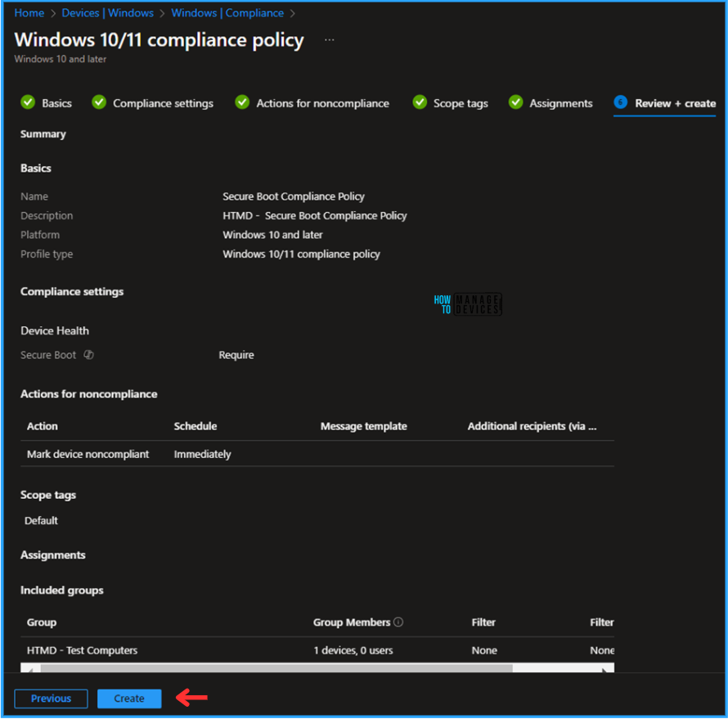This screenshot has width=728, height=719.
Task: Click the info icon beside Group Members
Action: 398,622
